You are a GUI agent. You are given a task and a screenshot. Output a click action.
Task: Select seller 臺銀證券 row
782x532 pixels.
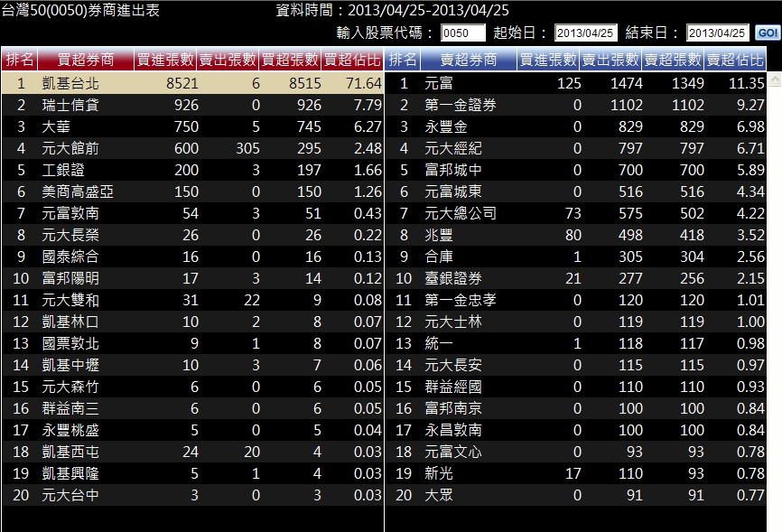click(x=575, y=278)
